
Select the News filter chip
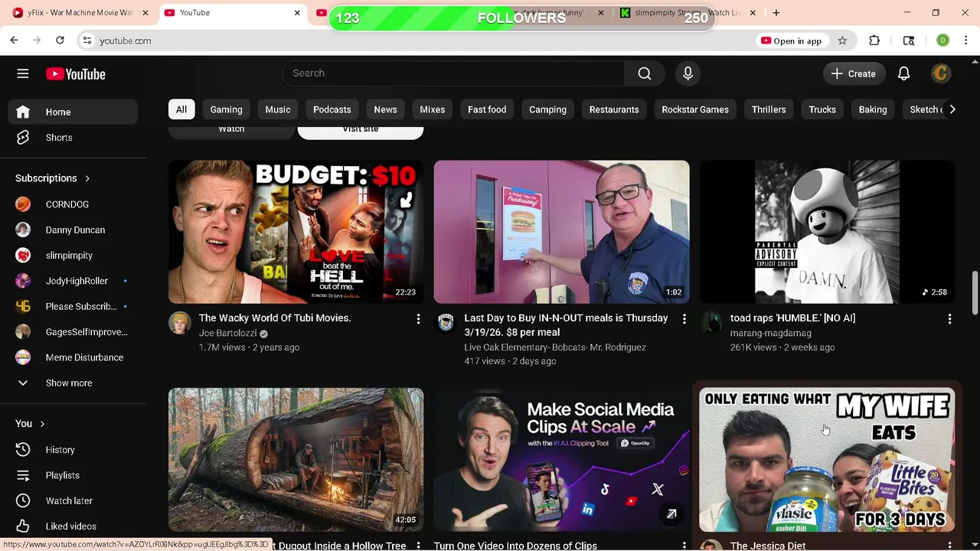tap(385, 109)
